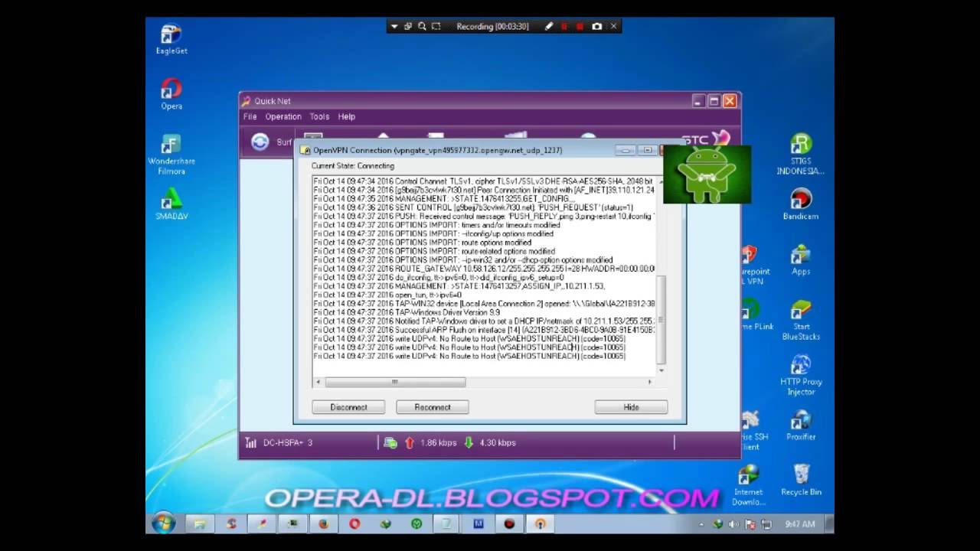The image size is (980, 551).
Task: Launch Bandicam from the desktop
Action: pos(801,204)
